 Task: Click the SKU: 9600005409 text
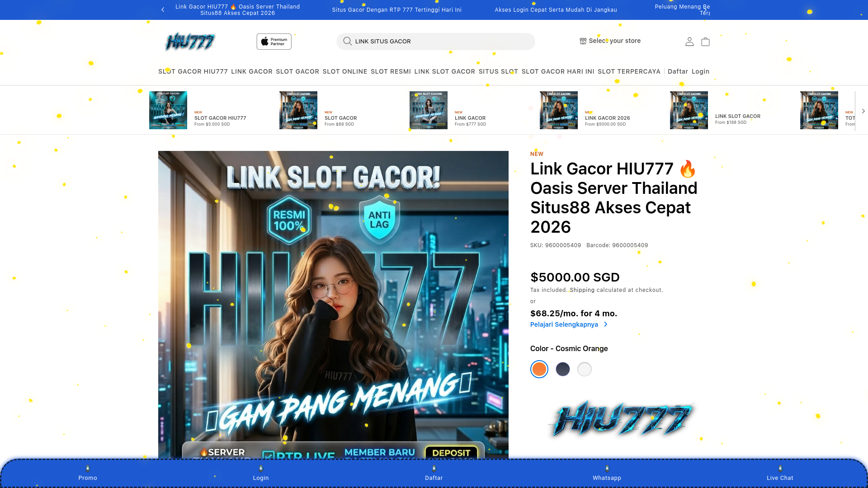tap(556, 245)
